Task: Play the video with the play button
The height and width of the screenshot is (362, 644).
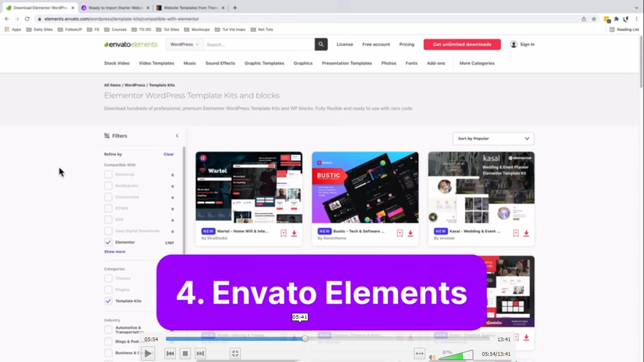Action: pos(148,354)
